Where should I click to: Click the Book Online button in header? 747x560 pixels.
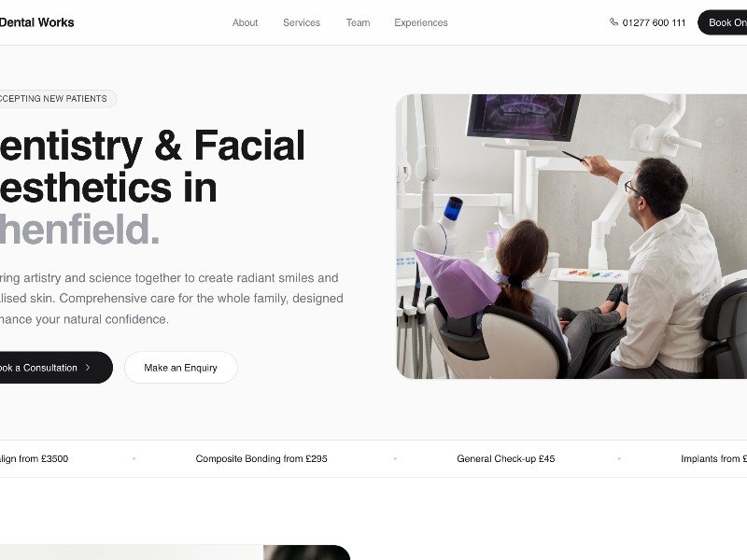coord(722,22)
